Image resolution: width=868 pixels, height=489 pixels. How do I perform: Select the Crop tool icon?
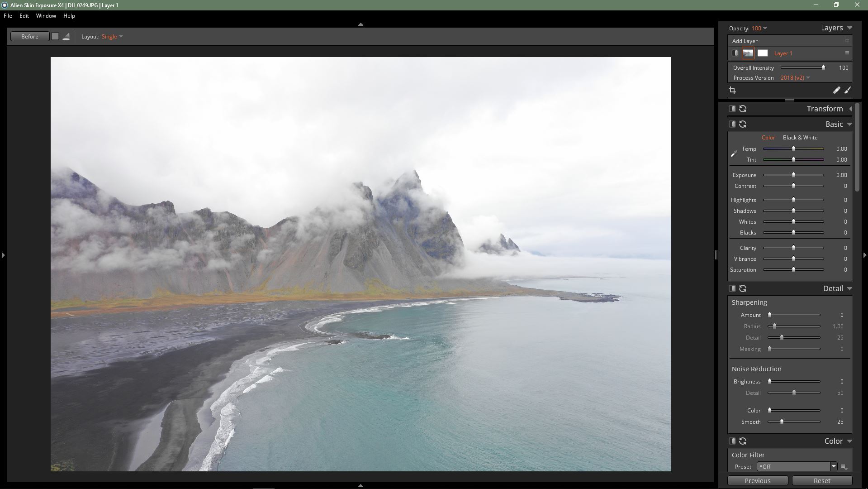pyautogui.click(x=733, y=90)
